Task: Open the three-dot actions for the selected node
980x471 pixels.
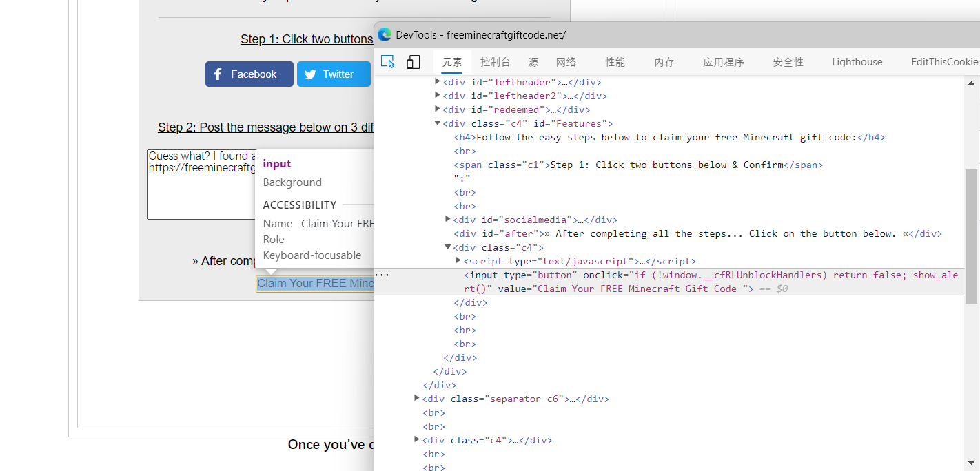Action: 382,275
